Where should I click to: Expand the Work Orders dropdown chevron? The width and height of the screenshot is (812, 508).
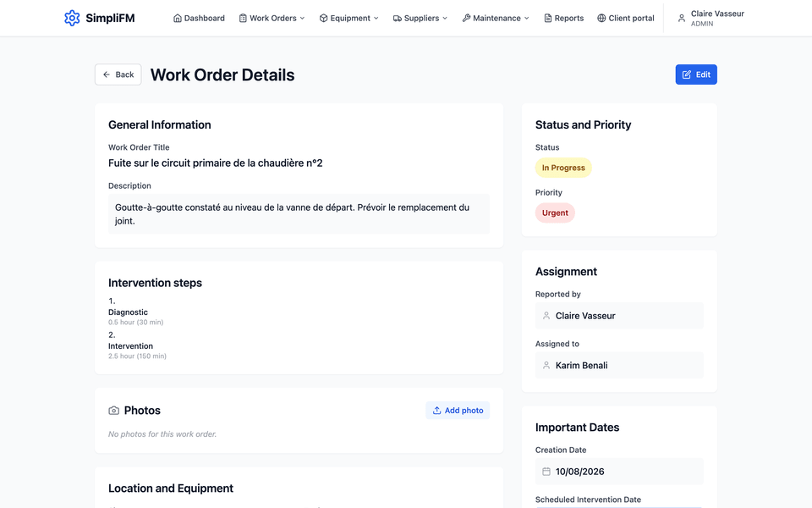tap(303, 18)
